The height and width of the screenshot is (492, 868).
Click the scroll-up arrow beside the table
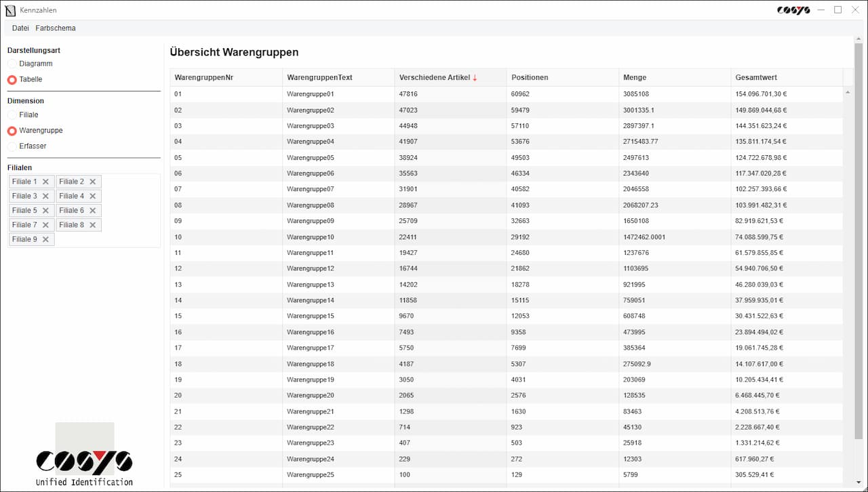pos(848,92)
